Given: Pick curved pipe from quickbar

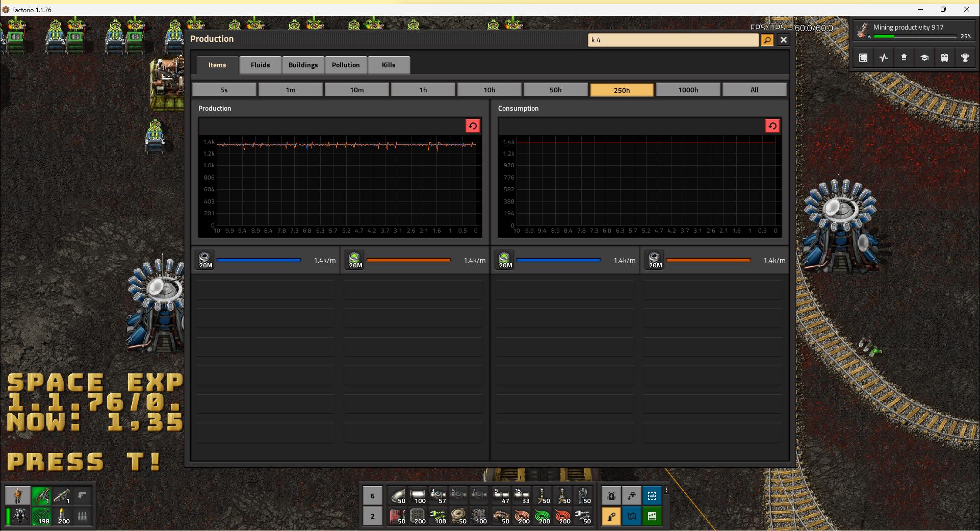Looking at the screenshot, I should pos(397,495).
